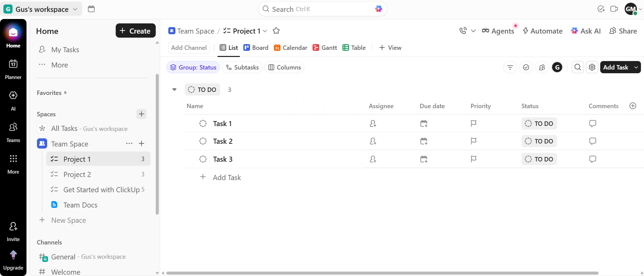Viewport: 644px width, 276px height.
Task: Click the video clip recorder icon
Action: point(614,9)
